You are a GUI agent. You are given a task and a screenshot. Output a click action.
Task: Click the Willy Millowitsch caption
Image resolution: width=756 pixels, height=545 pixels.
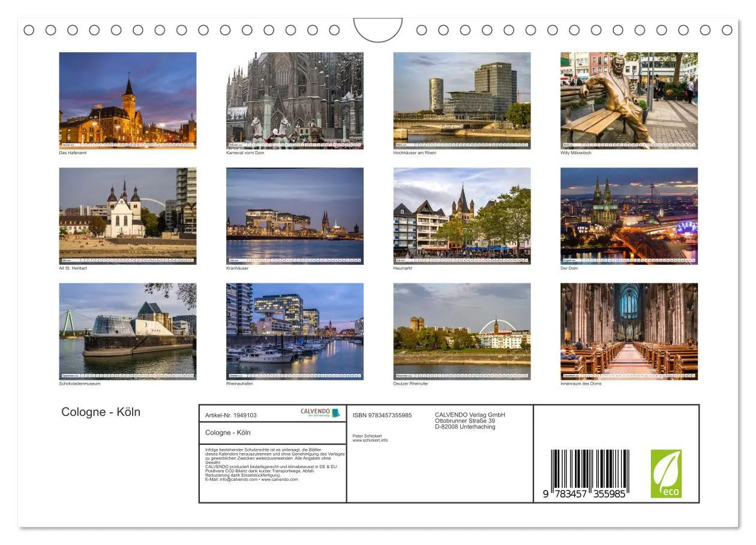pyautogui.click(x=576, y=153)
